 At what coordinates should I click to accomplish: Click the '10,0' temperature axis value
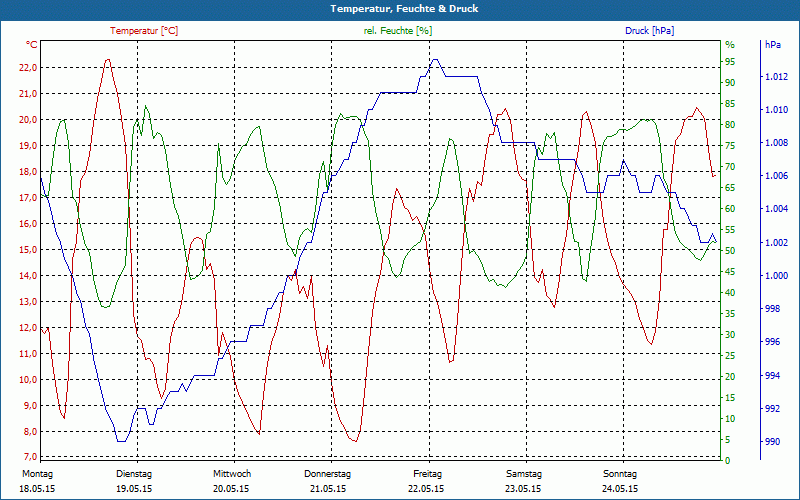coord(28,380)
